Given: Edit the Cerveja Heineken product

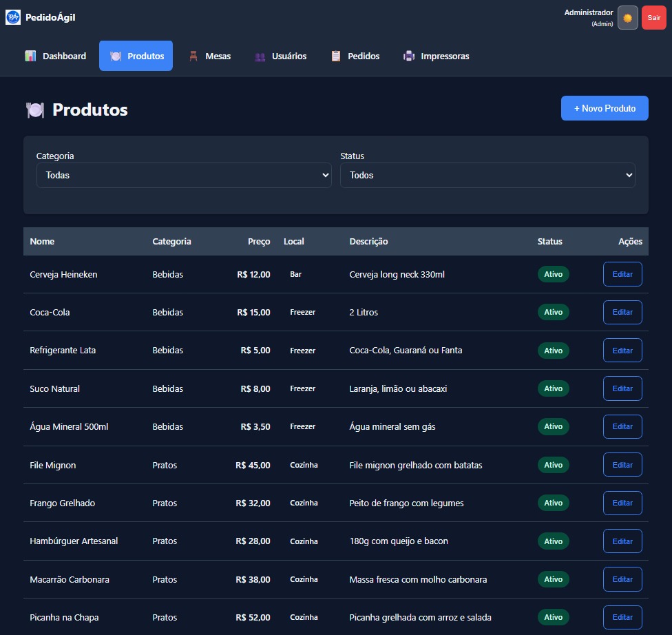Looking at the screenshot, I should point(622,274).
